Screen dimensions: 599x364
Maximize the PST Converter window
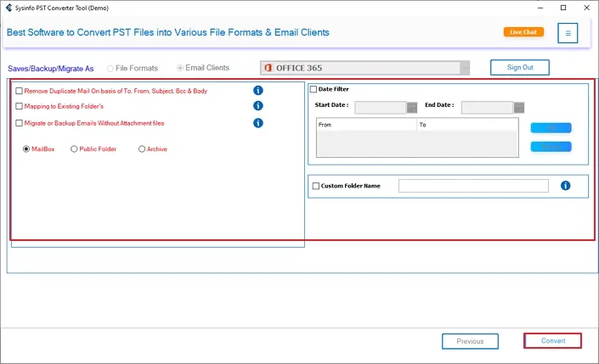563,8
